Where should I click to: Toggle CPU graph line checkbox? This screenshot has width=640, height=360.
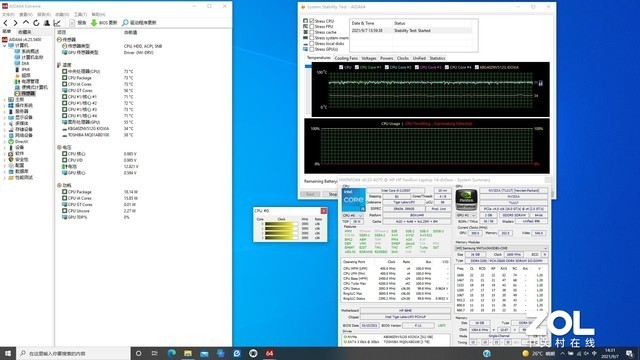click(x=341, y=67)
